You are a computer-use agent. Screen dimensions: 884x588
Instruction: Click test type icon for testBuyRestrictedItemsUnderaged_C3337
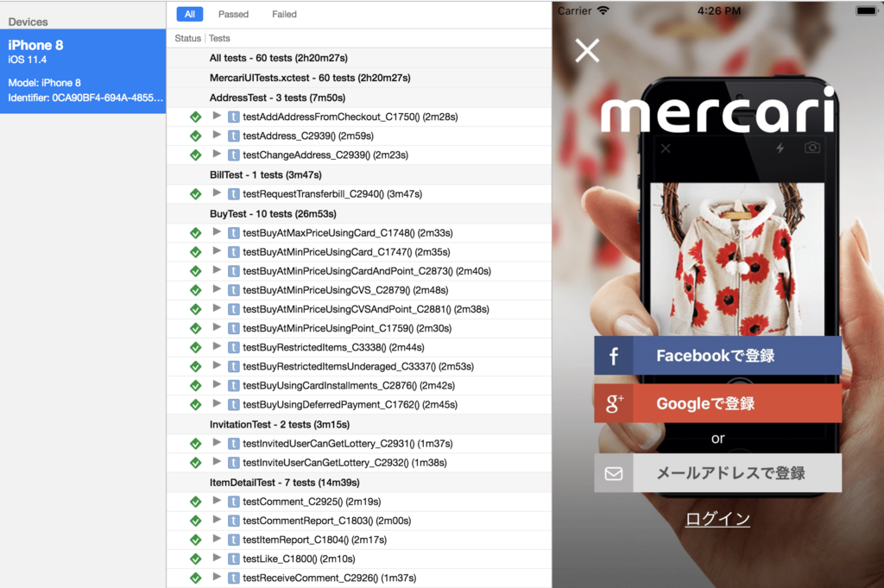tap(233, 366)
